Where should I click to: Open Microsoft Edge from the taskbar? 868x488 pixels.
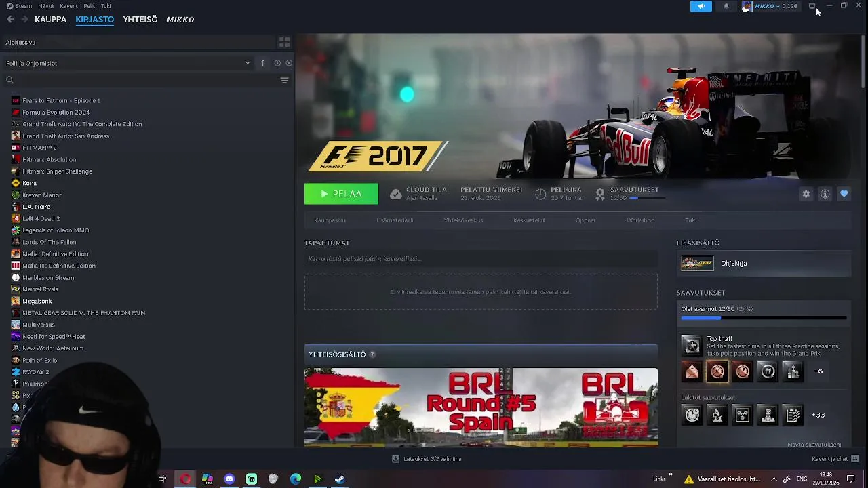click(296, 479)
